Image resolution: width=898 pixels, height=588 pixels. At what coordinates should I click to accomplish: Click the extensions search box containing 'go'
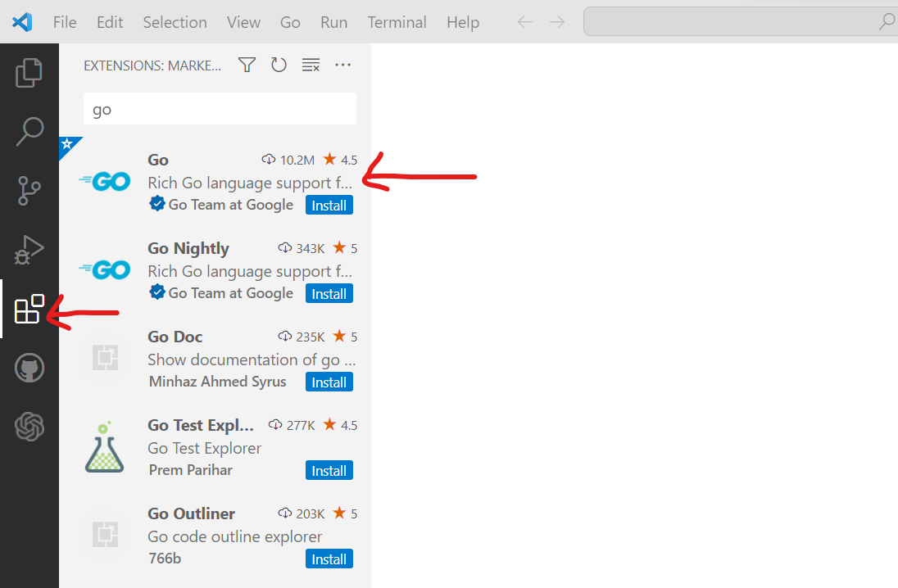(220, 109)
